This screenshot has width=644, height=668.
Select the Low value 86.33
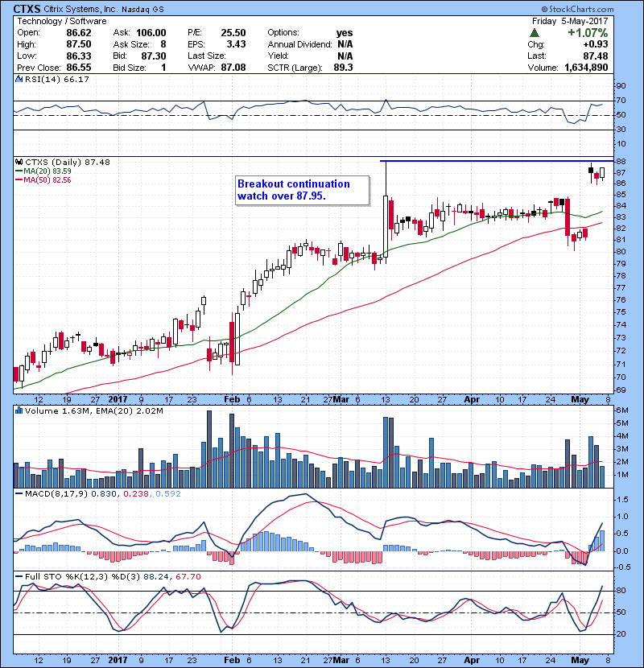click(x=78, y=56)
